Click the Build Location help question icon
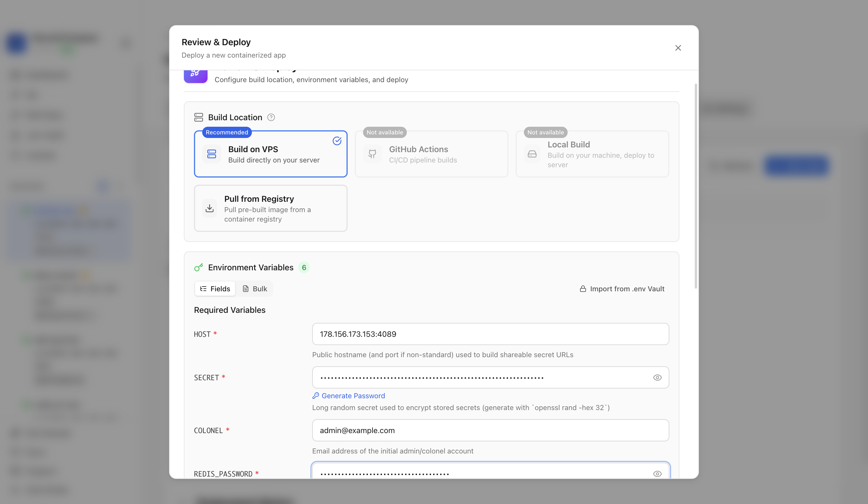868x504 pixels. coord(271,117)
